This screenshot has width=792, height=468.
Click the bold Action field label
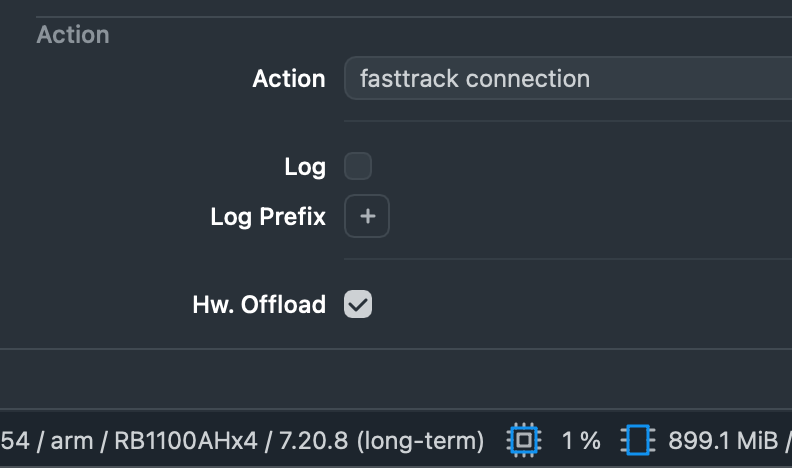[x=289, y=78]
